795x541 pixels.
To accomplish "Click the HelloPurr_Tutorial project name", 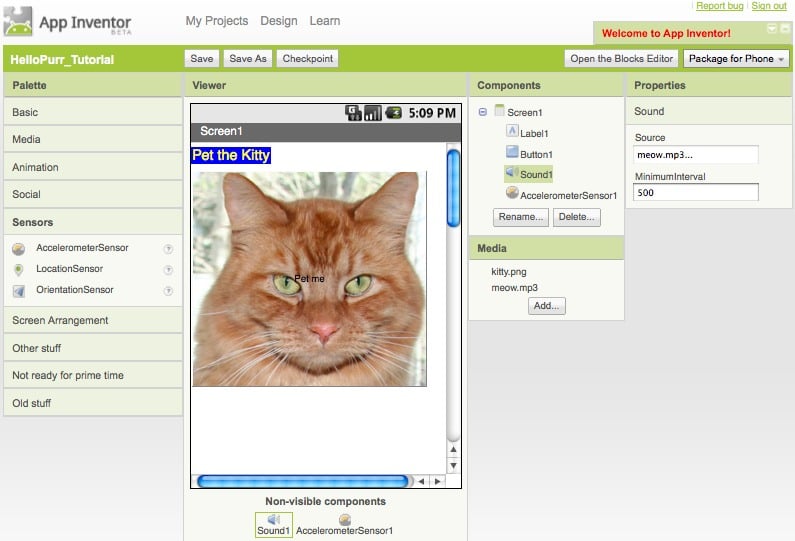I will click(x=62, y=60).
